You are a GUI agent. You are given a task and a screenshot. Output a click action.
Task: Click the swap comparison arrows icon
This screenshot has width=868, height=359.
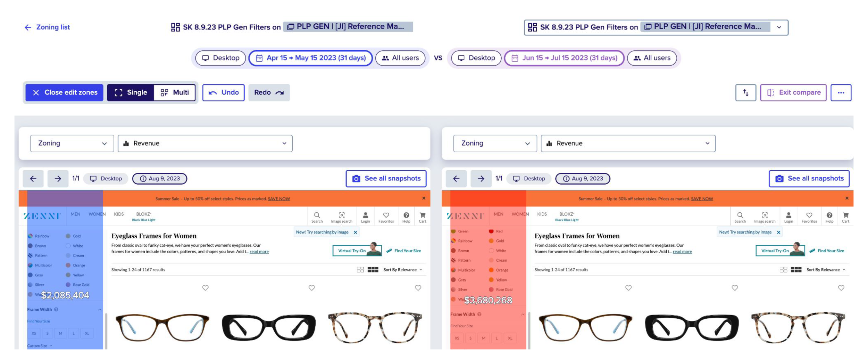click(x=745, y=92)
